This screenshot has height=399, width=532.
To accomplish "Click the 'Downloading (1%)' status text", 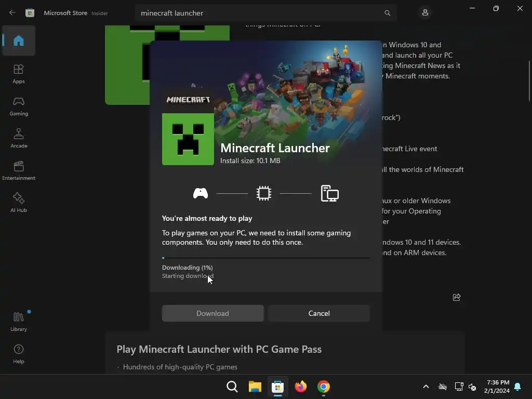I will point(187,268).
